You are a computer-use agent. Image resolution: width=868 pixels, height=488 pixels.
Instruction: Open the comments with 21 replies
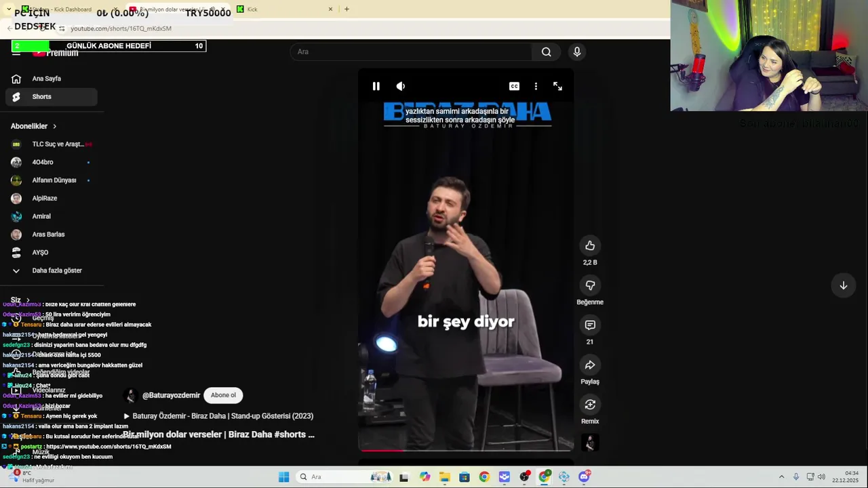click(590, 325)
